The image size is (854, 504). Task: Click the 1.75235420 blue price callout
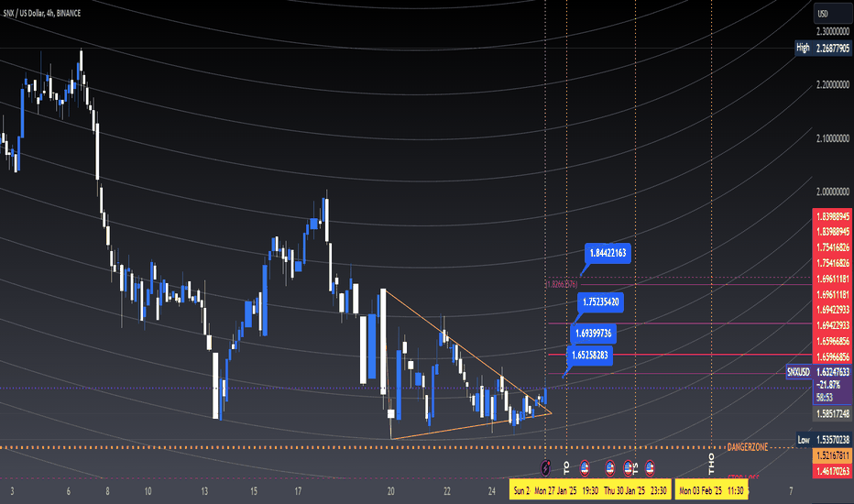point(601,301)
